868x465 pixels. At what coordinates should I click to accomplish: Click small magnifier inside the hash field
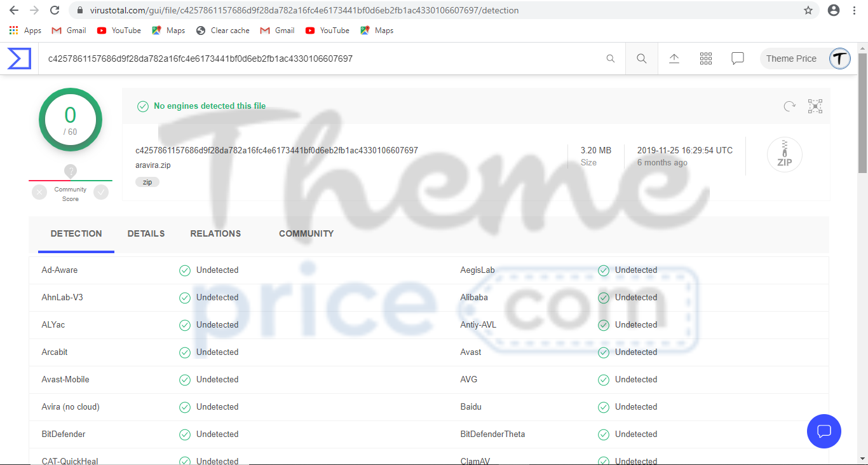[611, 59]
